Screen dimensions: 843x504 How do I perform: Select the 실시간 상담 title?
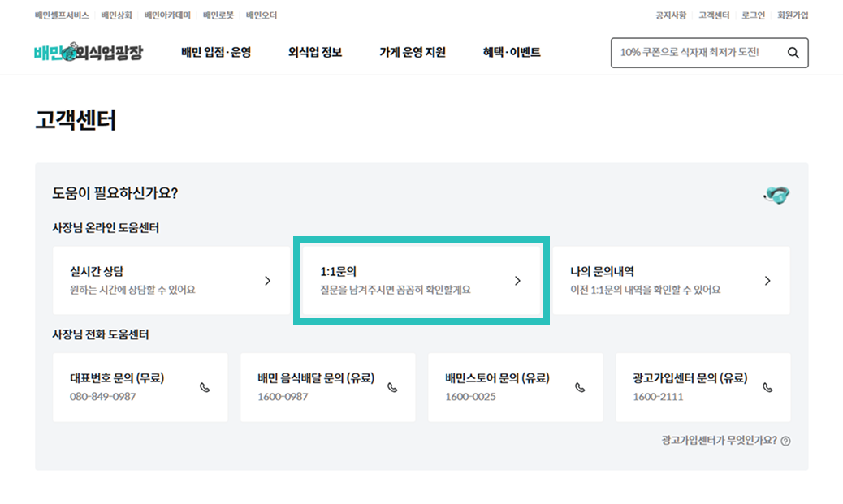[97, 271]
